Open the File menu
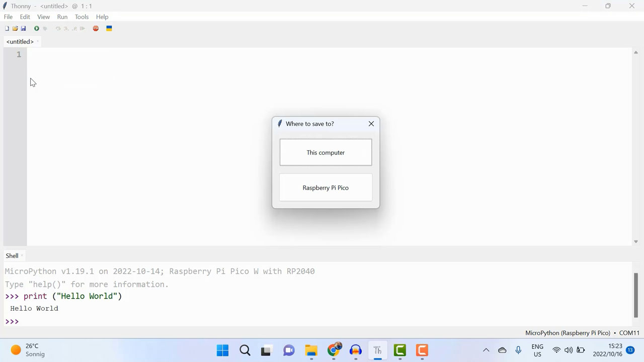The height and width of the screenshot is (362, 644). click(x=8, y=17)
